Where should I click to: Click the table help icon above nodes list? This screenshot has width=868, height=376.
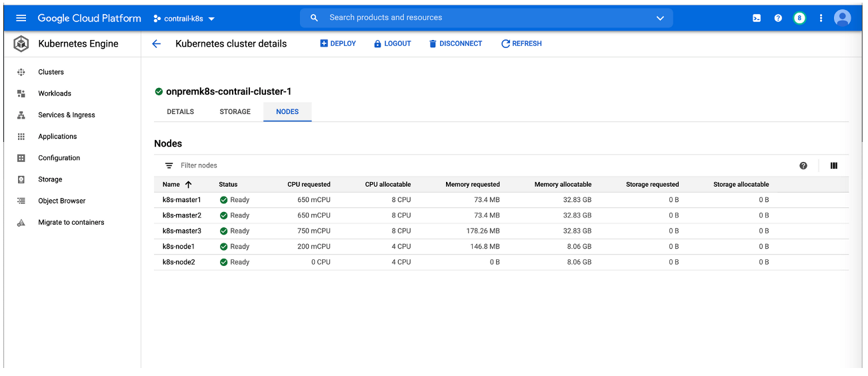[x=803, y=166]
